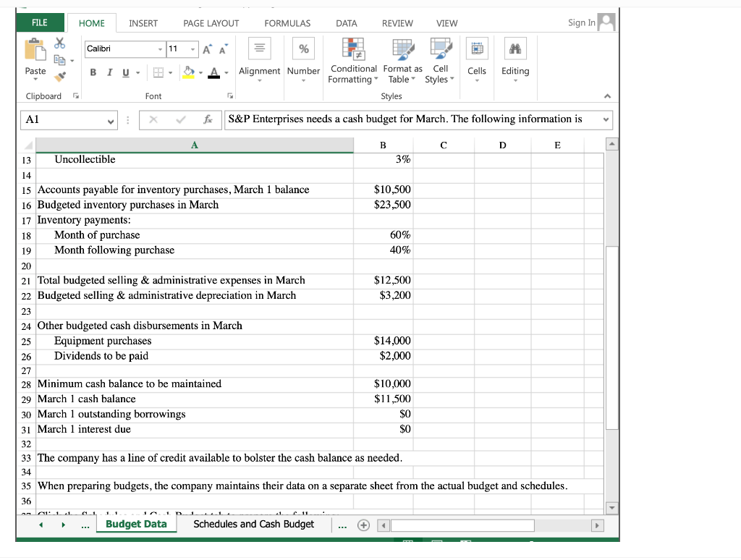Click the Enter checkmark in formula bar
Image resolution: width=741 pixels, height=560 pixels.
[x=180, y=119]
